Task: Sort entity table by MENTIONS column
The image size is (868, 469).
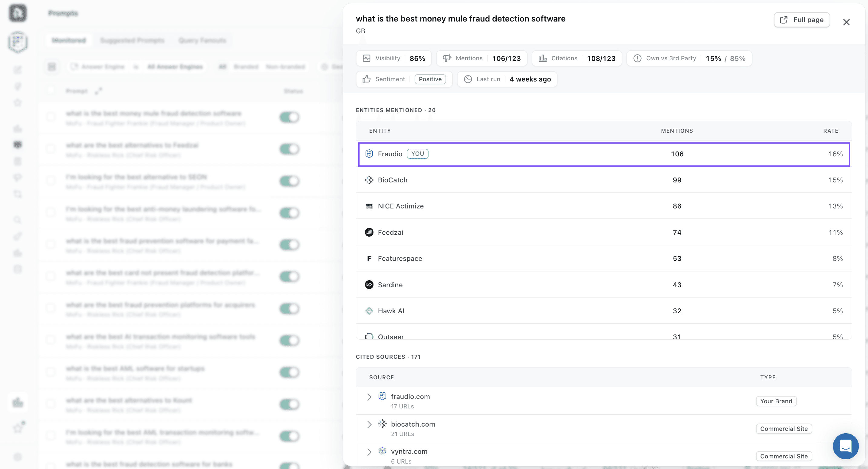Action: (x=677, y=131)
